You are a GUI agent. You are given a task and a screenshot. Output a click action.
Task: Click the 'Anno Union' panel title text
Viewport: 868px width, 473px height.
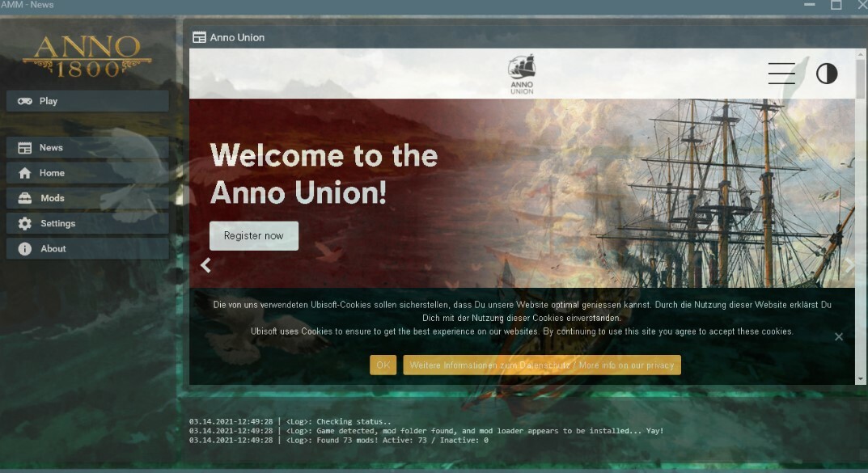click(237, 38)
